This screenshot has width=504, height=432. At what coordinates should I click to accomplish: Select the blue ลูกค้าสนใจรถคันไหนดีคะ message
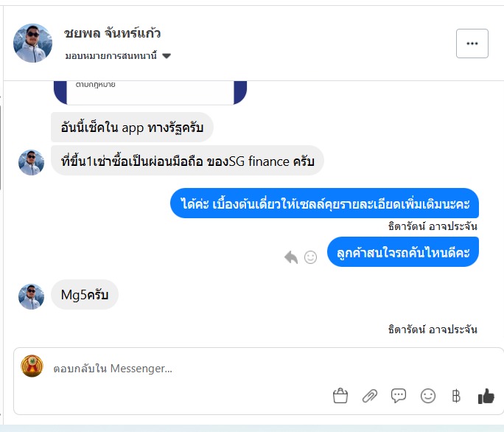click(x=403, y=252)
